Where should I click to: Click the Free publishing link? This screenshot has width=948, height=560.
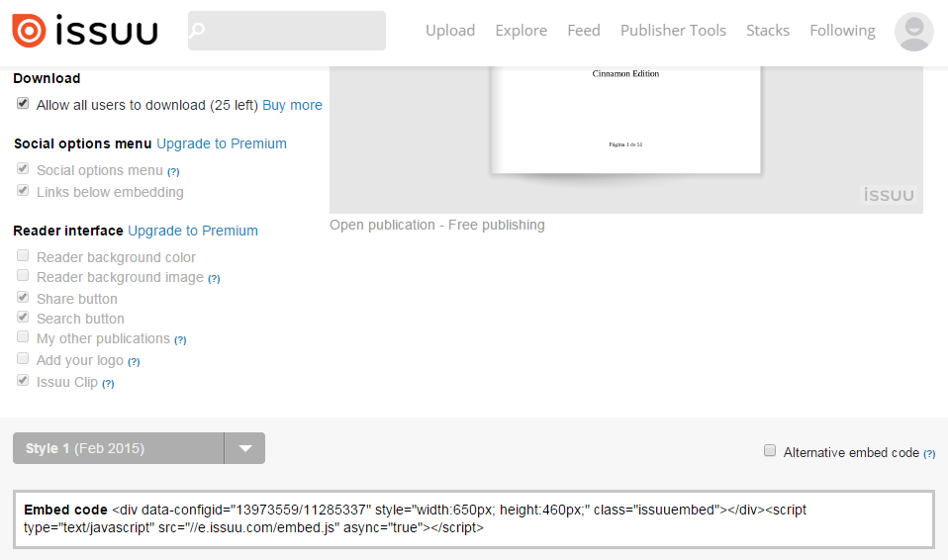click(497, 225)
